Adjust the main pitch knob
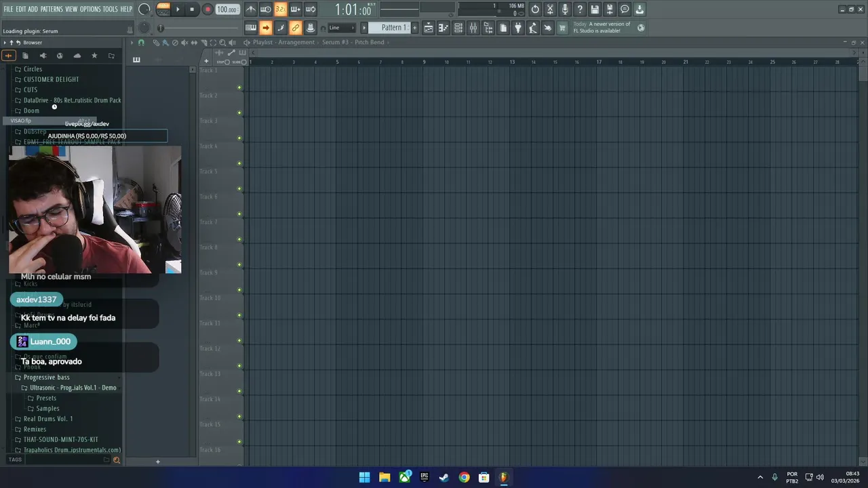Image resolution: width=868 pixels, height=488 pixels. pos(144,28)
